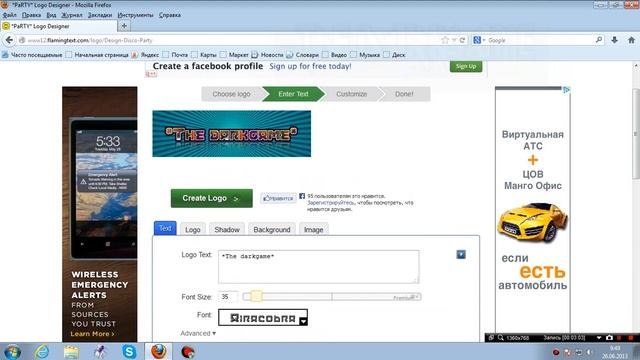Click the red stop button in recorder bar
The image size is (640, 360).
tap(631, 338)
